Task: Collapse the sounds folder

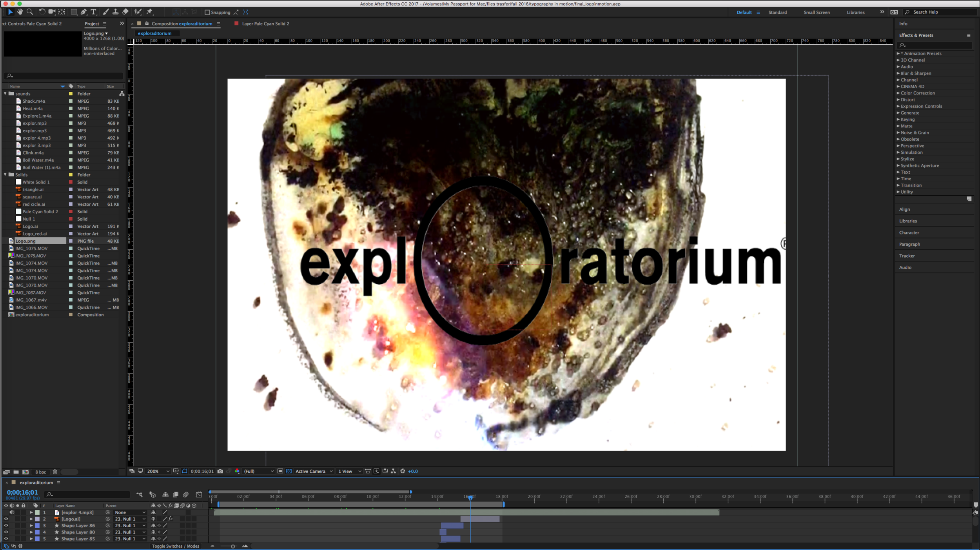Action: tap(5, 94)
